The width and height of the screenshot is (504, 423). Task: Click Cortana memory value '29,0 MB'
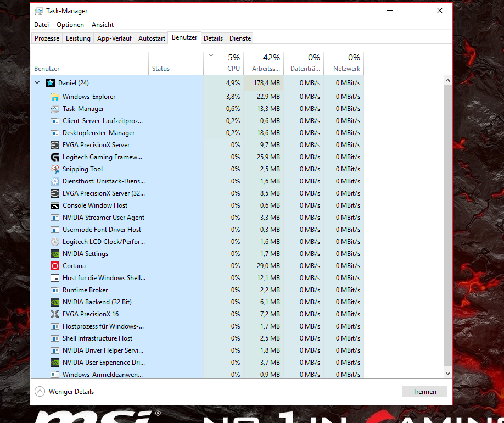(x=268, y=266)
